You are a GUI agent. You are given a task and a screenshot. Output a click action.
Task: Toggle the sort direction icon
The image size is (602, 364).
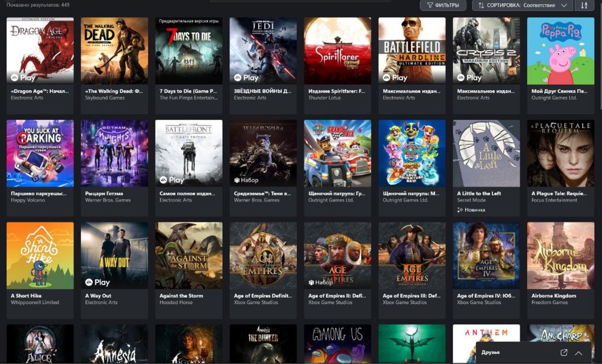coord(584,5)
